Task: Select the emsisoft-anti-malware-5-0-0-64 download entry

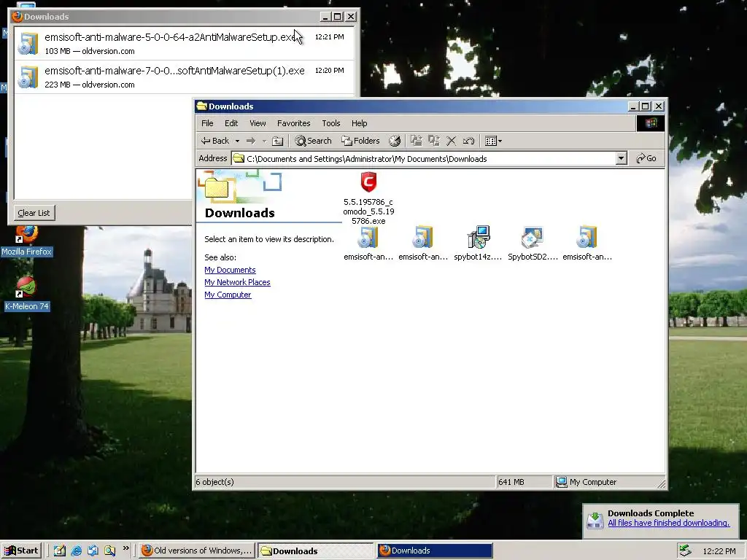Action: 185,43
